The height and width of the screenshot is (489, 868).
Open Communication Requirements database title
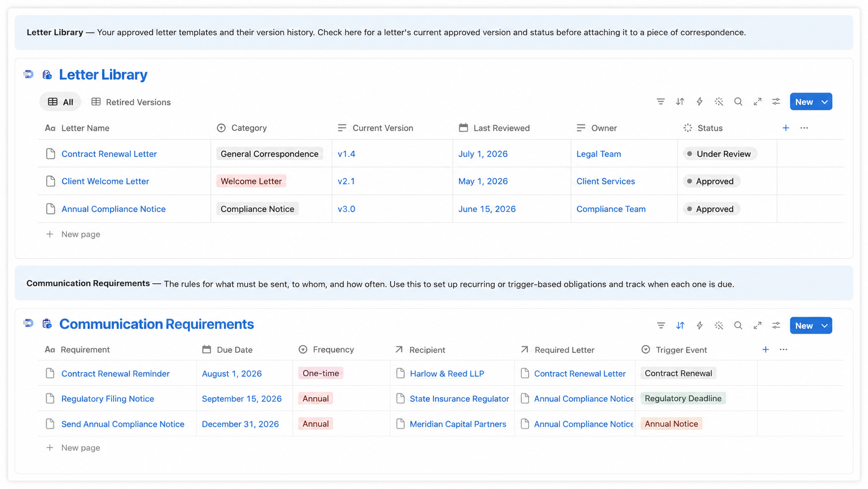(x=157, y=324)
